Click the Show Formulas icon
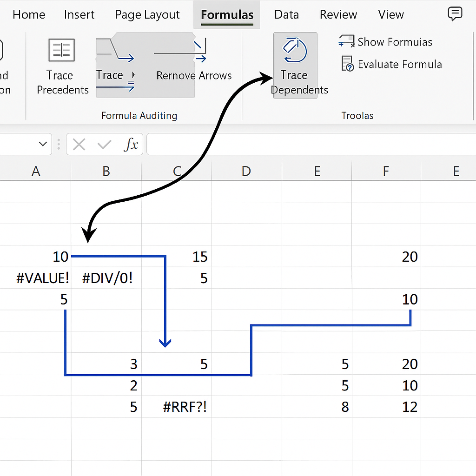 coord(347,42)
